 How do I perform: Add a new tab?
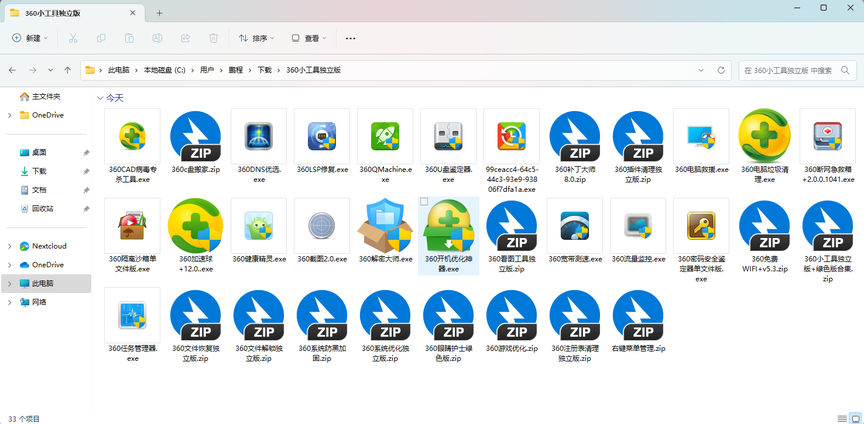[x=159, y=13]
